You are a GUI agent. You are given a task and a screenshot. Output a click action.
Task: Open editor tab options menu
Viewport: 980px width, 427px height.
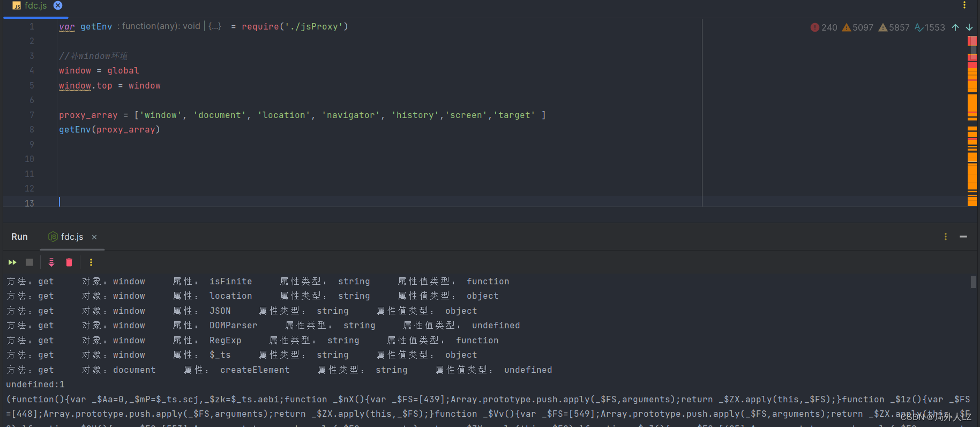[x=964, y=5]
